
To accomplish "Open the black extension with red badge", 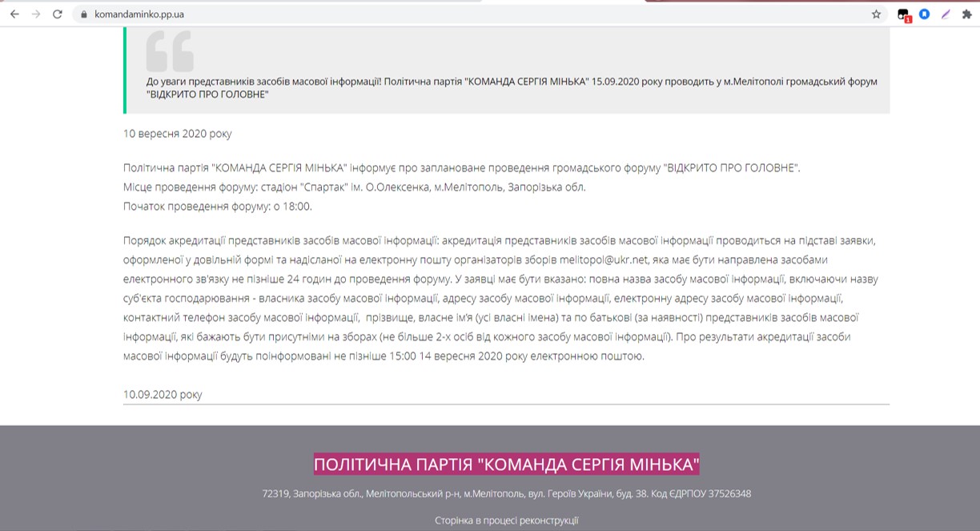I will [x=903, y=14].
